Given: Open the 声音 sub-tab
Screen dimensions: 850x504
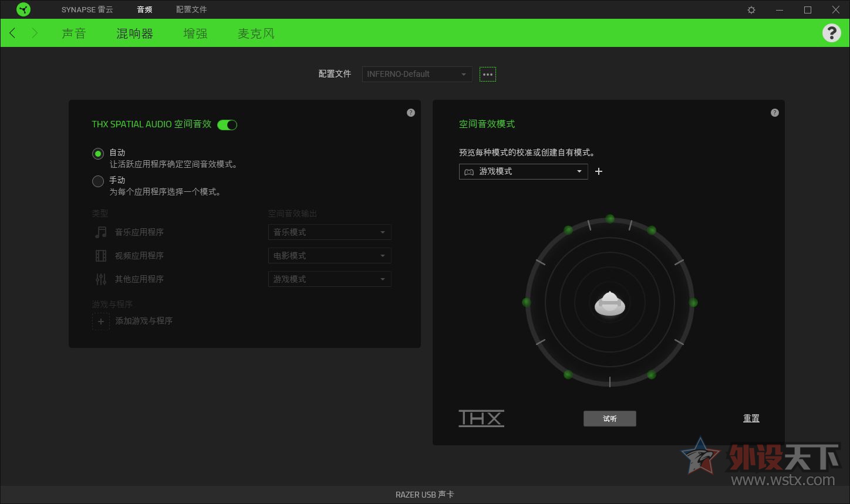Looking at the screenshot, I should pos(74,33).
